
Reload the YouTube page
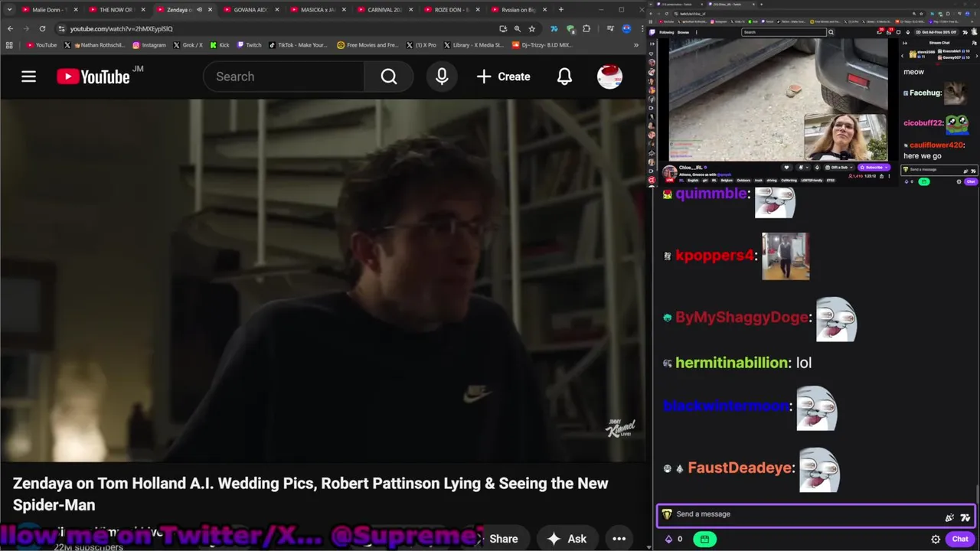(42, 28)
